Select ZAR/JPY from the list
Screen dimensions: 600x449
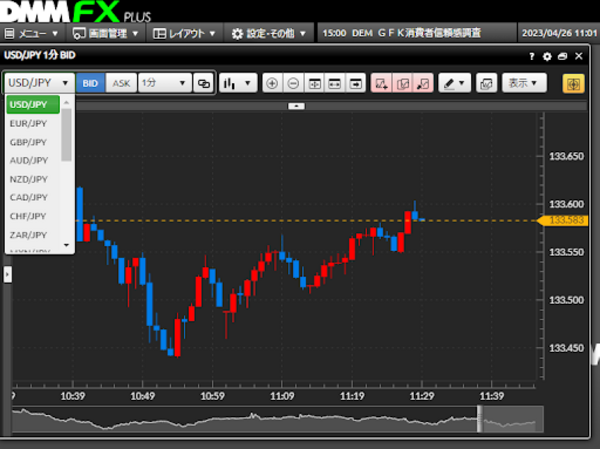pos(33,235)
